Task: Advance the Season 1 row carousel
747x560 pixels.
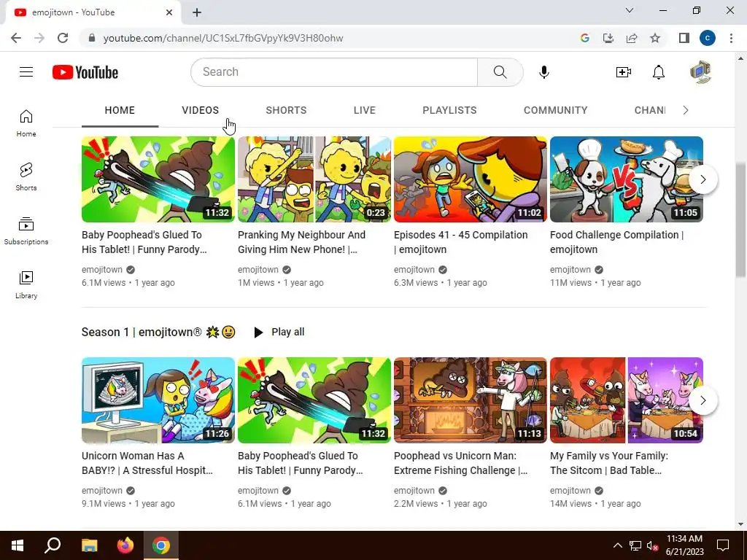Action: click(703, 400)
